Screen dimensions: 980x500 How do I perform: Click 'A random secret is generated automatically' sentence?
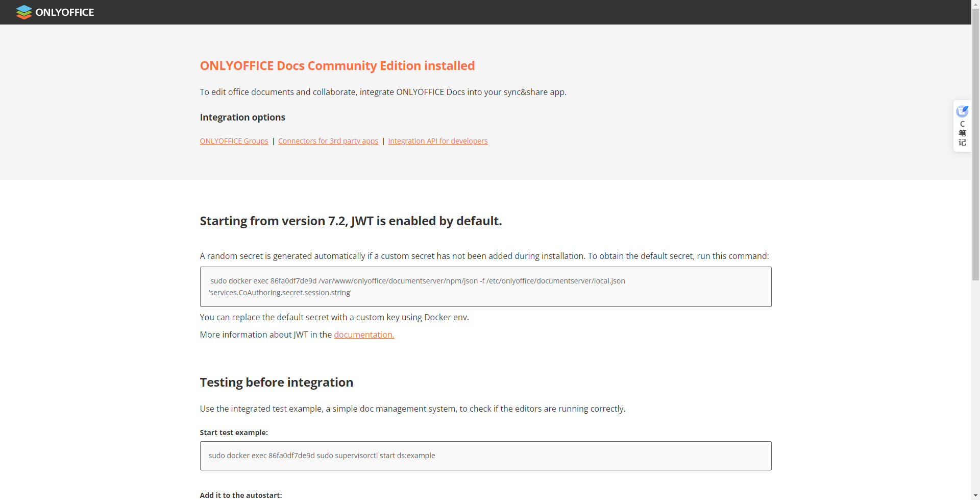[484, 256]
